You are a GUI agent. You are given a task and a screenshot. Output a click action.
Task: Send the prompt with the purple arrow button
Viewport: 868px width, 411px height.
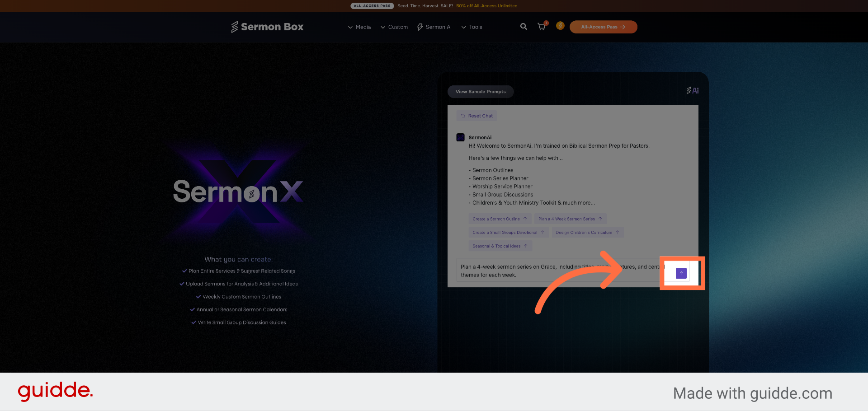click(681, 273)
